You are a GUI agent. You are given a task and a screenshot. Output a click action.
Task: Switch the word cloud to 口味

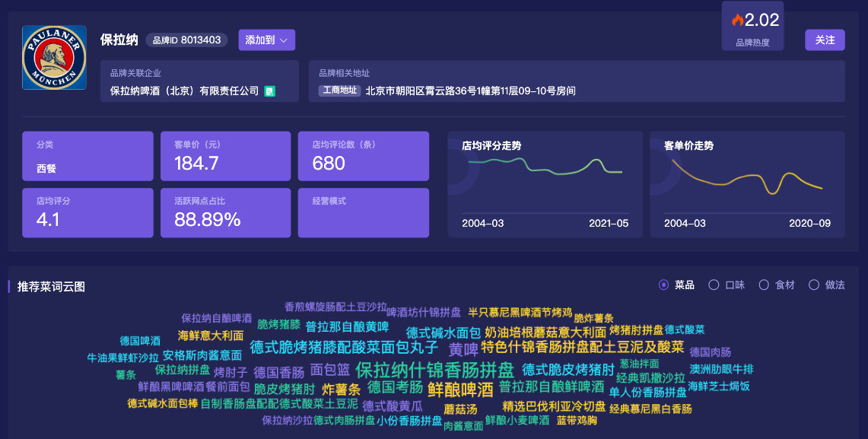[714, 285]
